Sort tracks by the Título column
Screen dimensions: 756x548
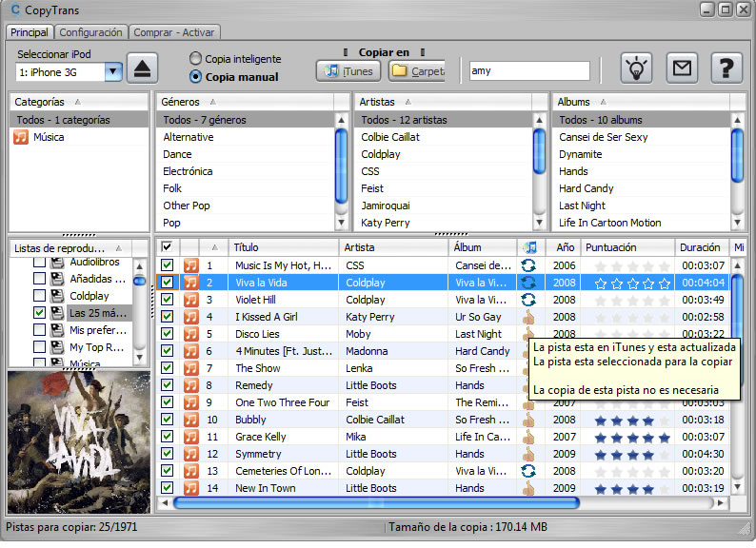tap(284, 247)
